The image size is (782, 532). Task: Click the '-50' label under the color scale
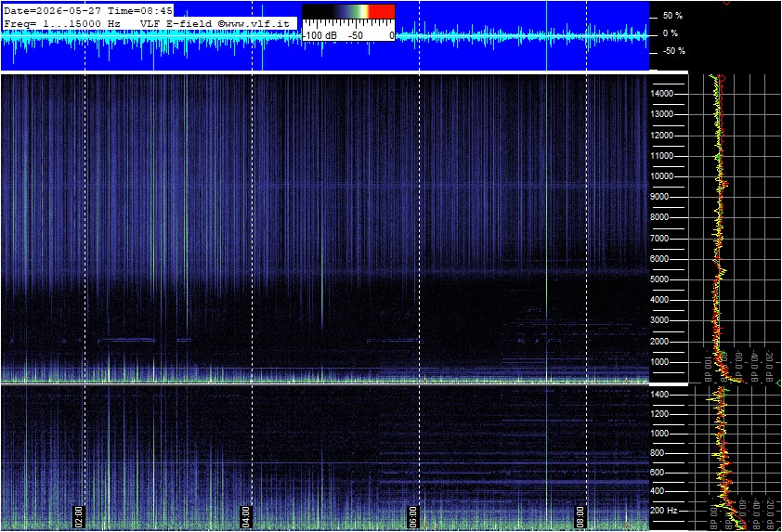point(356,35)
